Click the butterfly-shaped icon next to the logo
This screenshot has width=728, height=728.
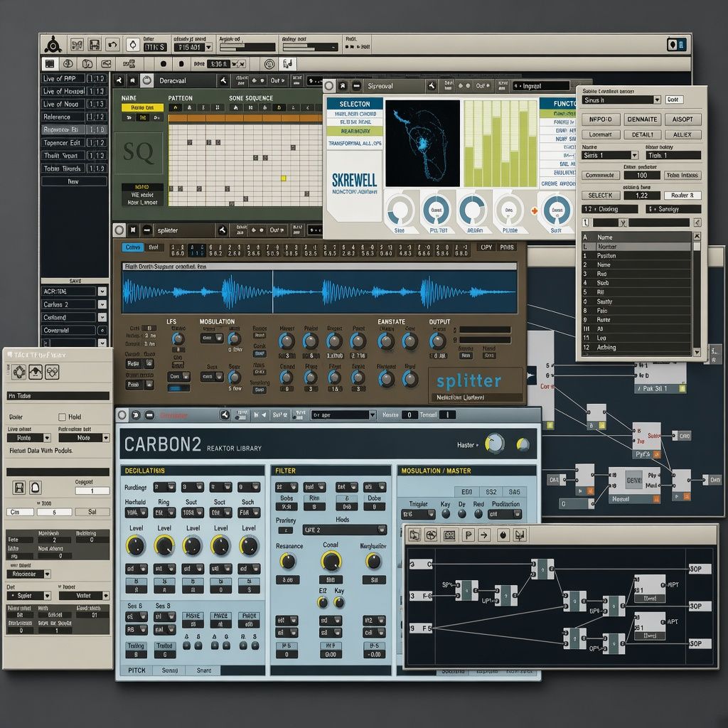77,45
